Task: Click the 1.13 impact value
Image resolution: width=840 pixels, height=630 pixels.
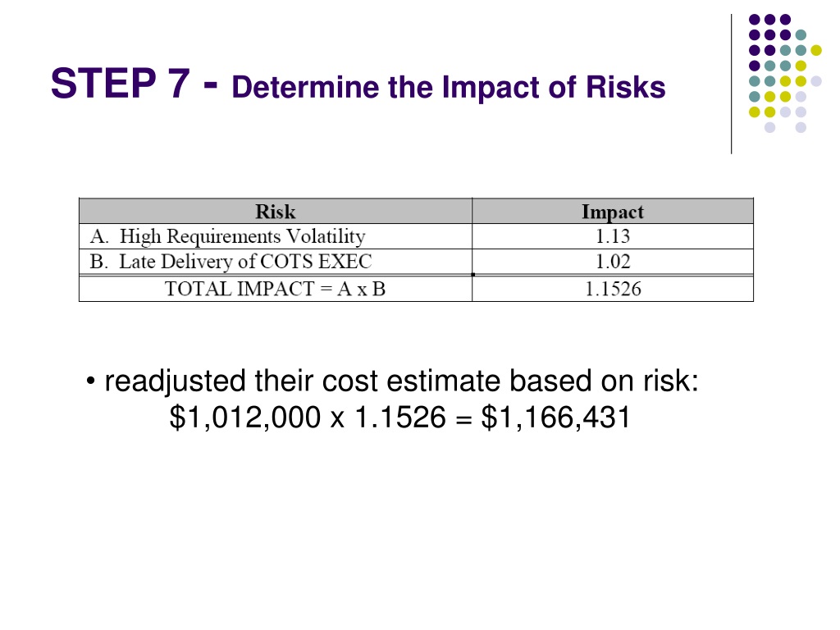Action: (613, 236)
